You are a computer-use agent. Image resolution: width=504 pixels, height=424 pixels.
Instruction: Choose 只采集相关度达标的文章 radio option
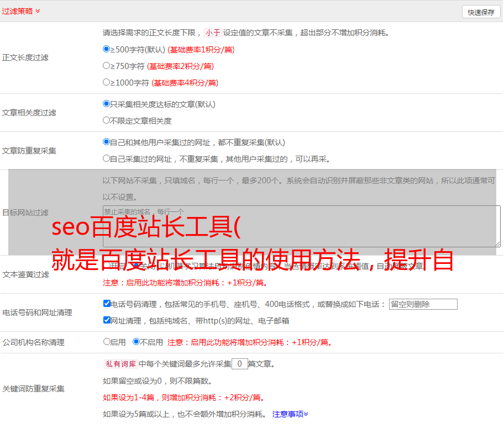click(x=107, y=104)
